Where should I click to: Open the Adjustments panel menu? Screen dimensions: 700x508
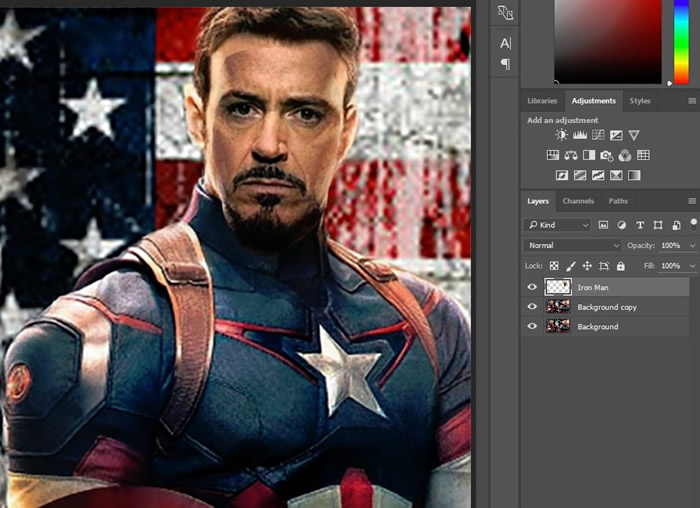point(692,101)
